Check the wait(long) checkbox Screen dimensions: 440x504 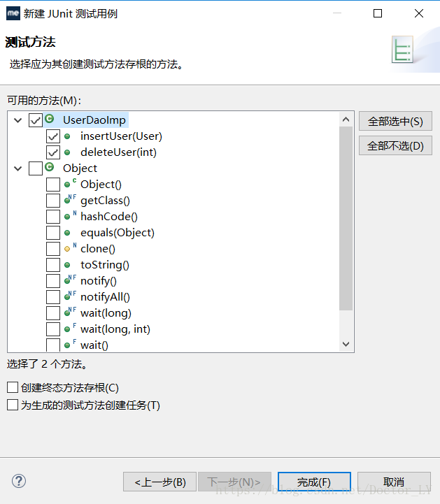pyautogui.click(x=53, y=313)
